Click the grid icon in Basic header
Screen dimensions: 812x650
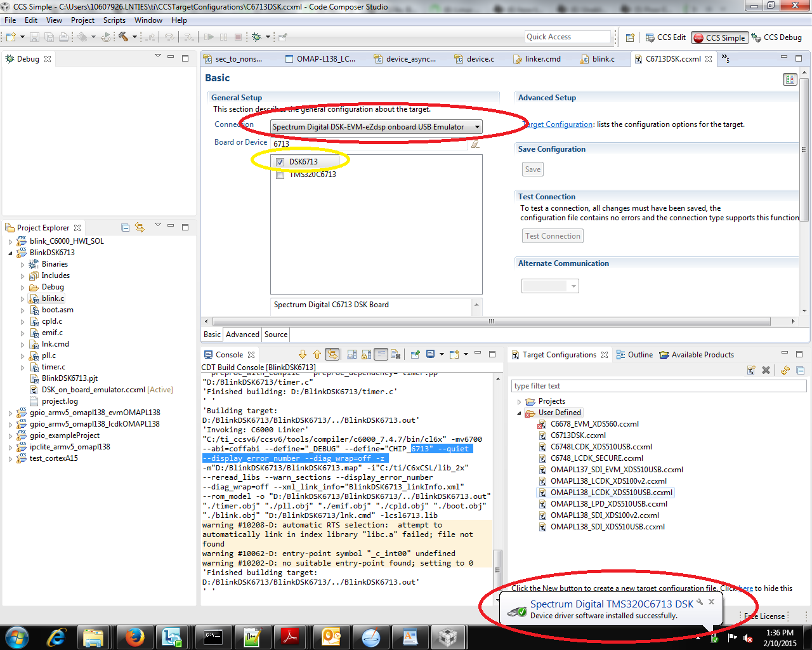(790, 79)
